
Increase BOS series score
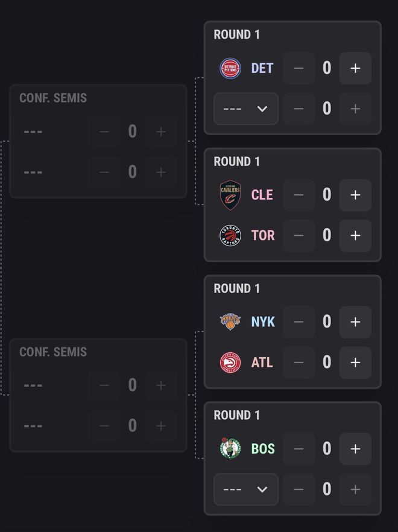pyautogui.click(x=355, y=448)
